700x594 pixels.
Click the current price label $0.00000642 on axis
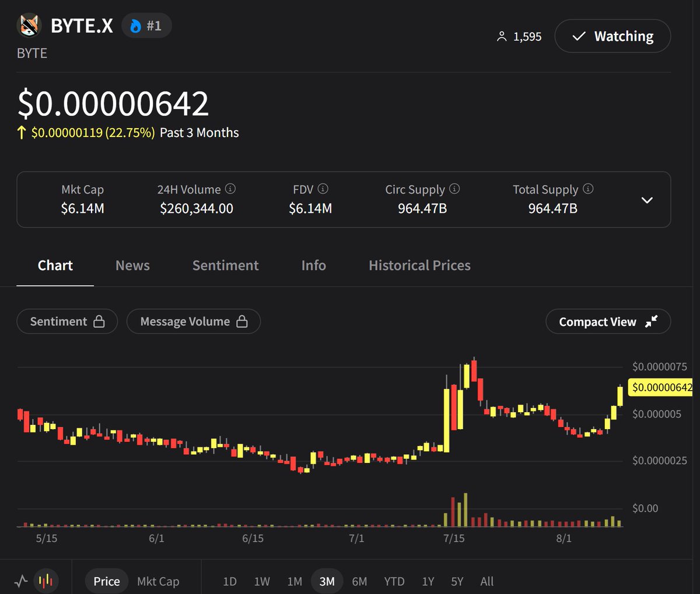pos(660,388)
